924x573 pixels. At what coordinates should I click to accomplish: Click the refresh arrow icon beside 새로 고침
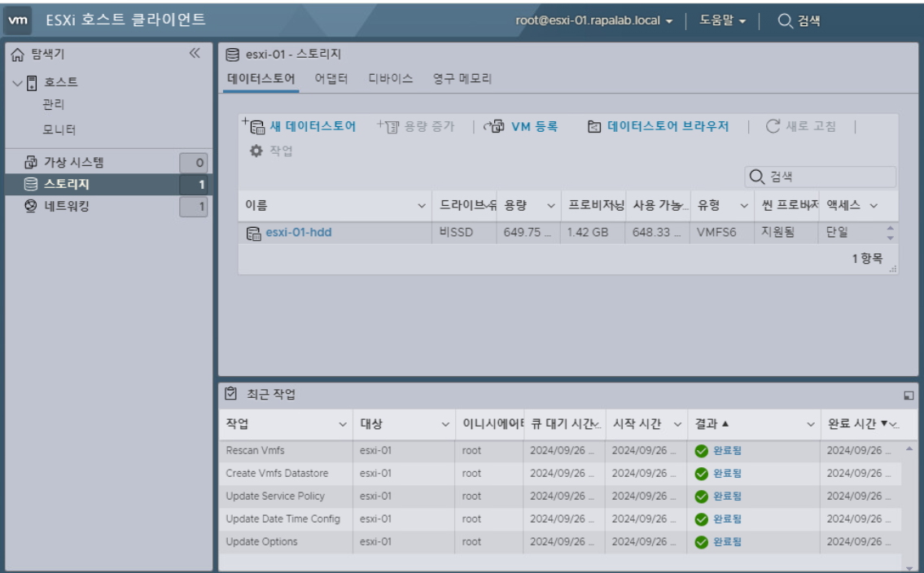(x=773, y=126)
